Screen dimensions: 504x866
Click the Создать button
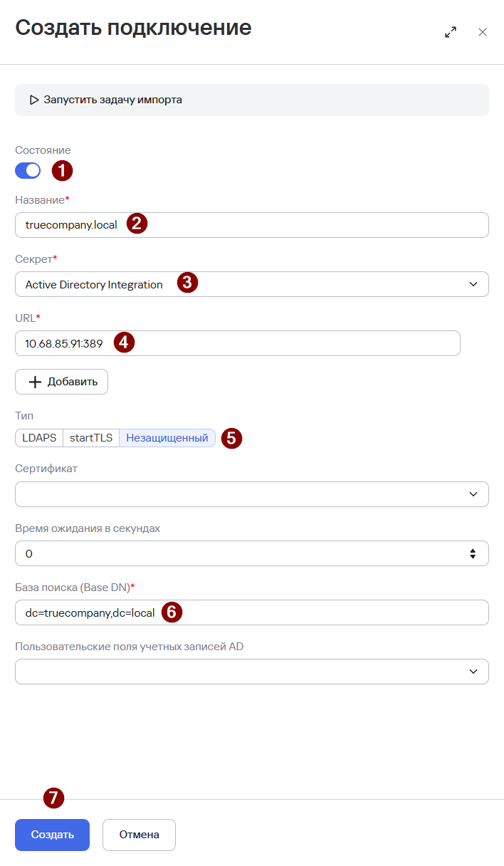tap(52, 835)
